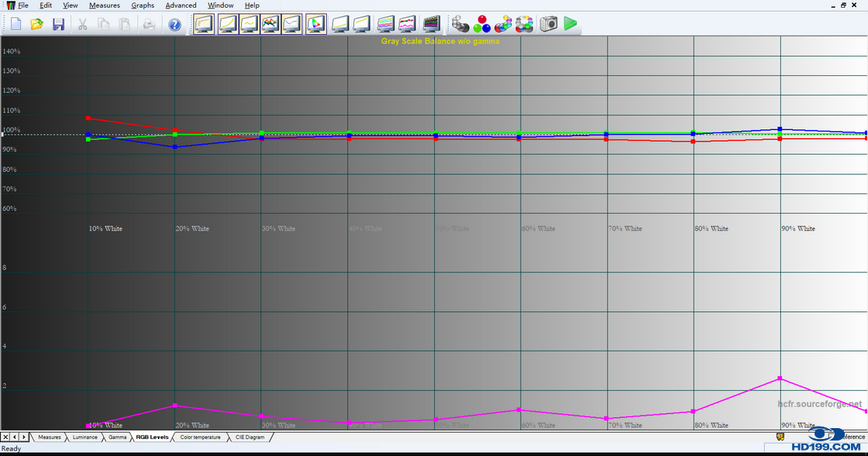Screen dimensions: 868x456
Task: Open the Near white graph icon
Action: (361, 24)
